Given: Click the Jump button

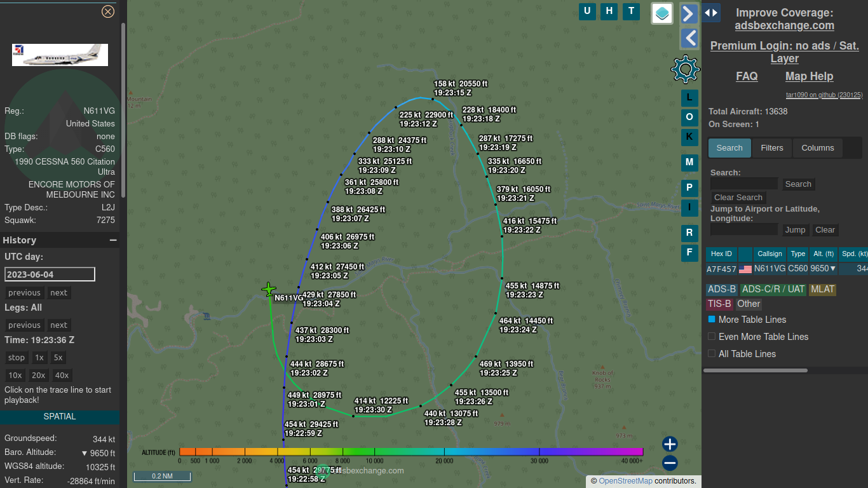Looking at the screenshot, I should [x=795, y=230].
